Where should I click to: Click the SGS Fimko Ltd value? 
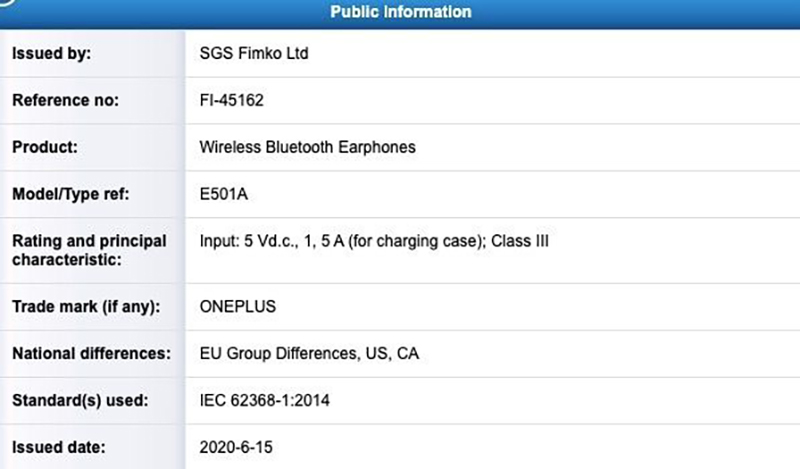(x=254, y=54)
